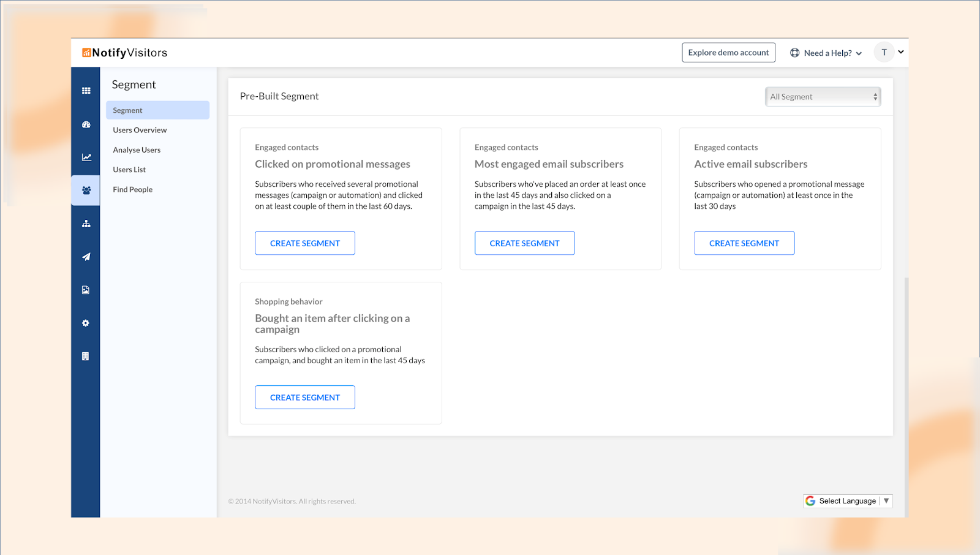Open the analytics line chart icon

point(86,157)
